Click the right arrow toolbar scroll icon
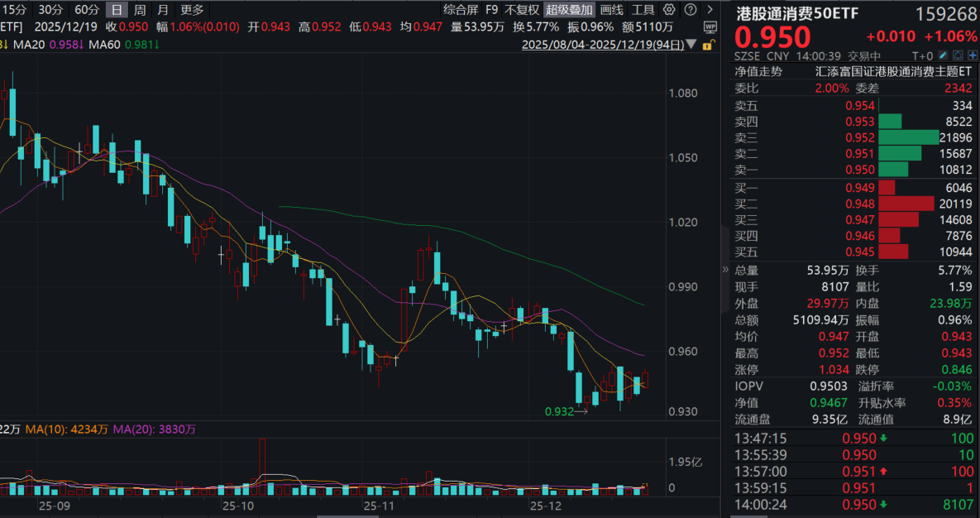The height and width of the screenshot is (518, 980). tap(711, 10)
